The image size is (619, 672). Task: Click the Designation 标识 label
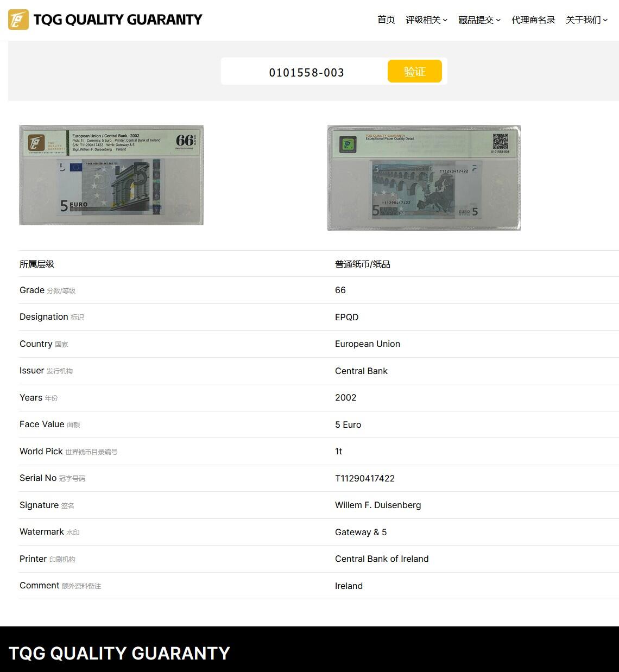pos(52,317)
